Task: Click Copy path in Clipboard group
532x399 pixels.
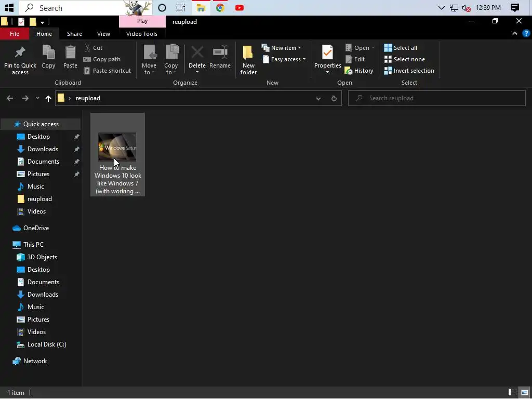Action: click(x=102, y=59)
